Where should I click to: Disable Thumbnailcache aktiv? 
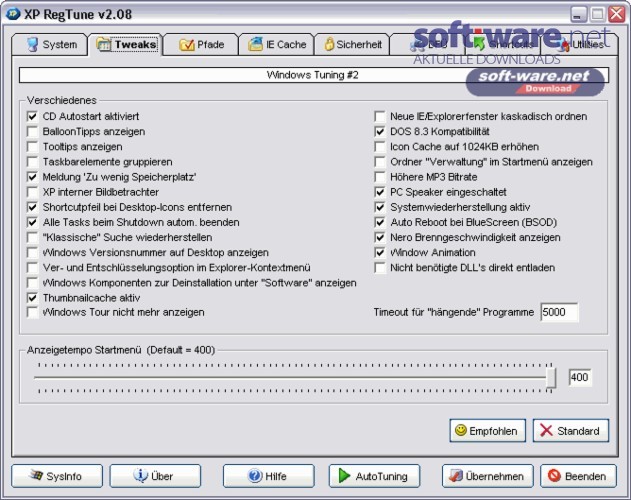tap(32, 298)
